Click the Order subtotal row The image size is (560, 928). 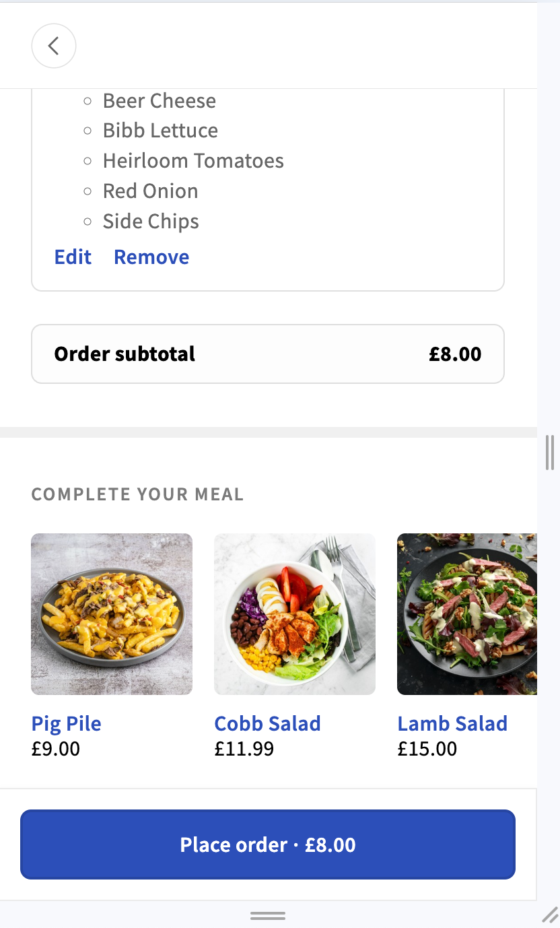point(268,354)
